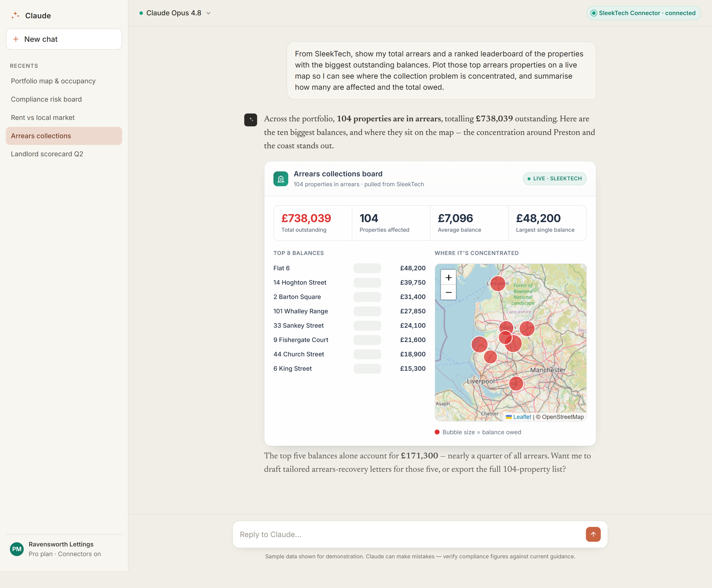Click the plus icon in New chat
Image resolution: width=712 pixels, height=588 pixels.
pos(16,39)
